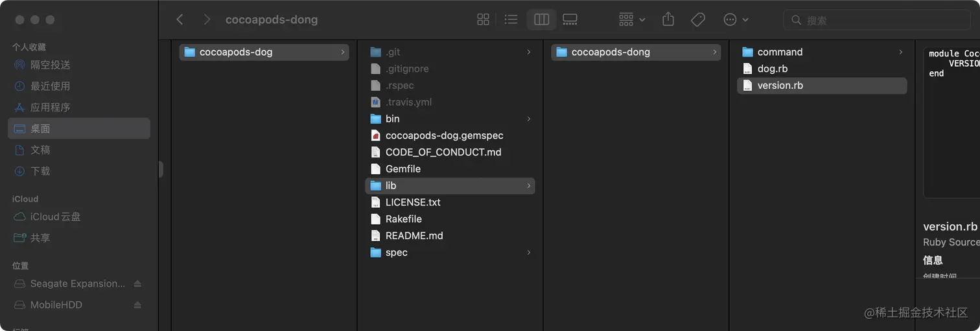This screenshot has height=331, width=980.
Task: Eject the Seagate Expansion drive
Action: [x=137, y=284]
